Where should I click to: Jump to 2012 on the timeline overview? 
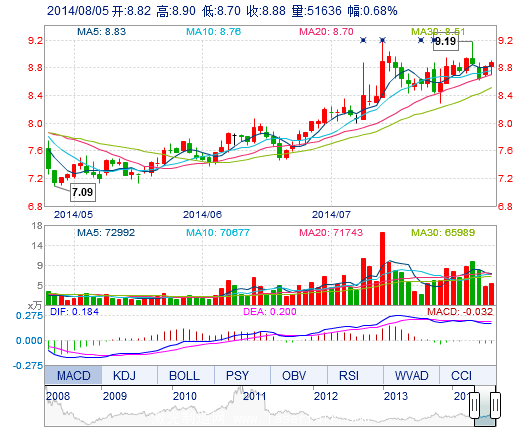tap(325, 396)
